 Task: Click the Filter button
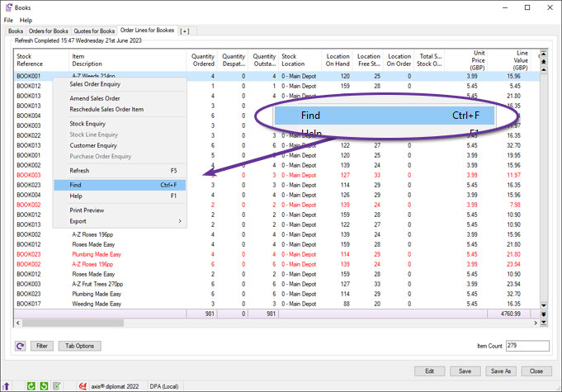coord(43,346)
